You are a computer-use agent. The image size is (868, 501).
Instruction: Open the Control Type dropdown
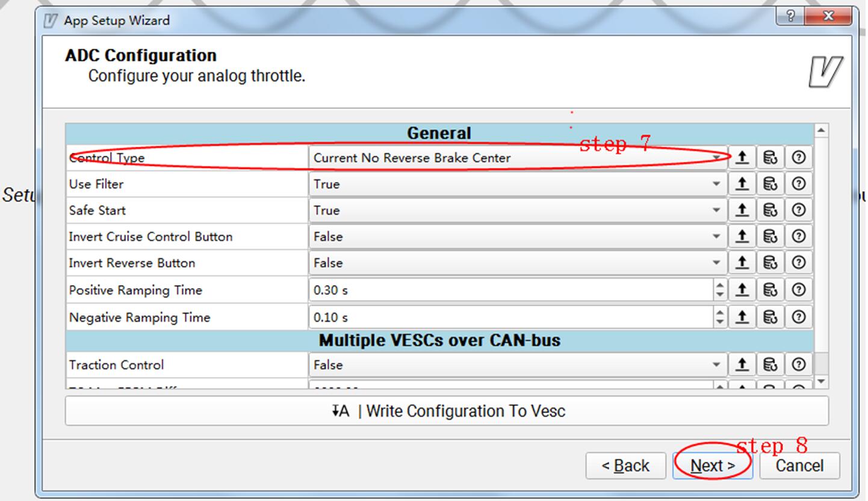point(518,158)
